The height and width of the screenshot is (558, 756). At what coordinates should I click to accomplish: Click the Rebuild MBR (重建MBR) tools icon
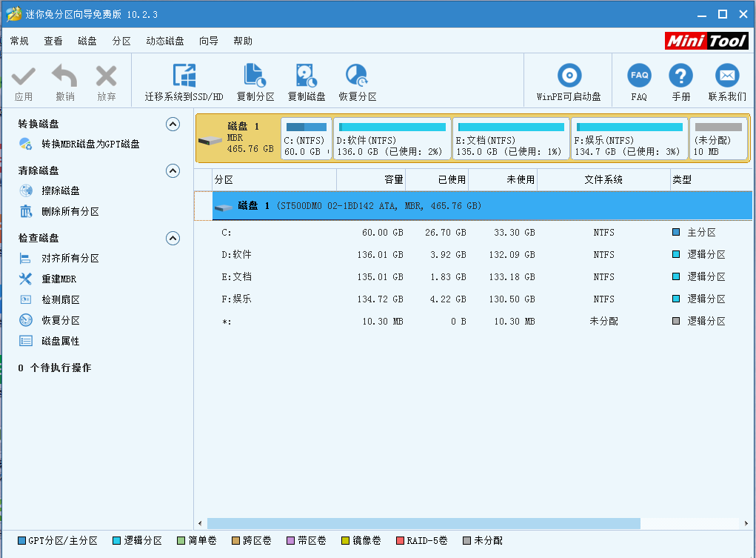point(25,279)
